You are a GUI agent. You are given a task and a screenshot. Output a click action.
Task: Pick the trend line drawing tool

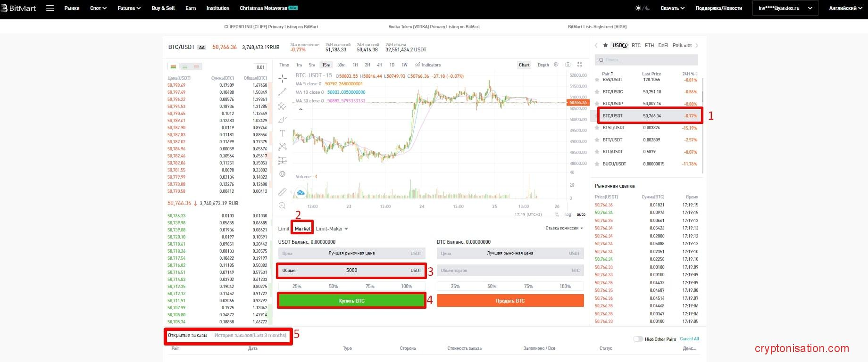point(283,92)
